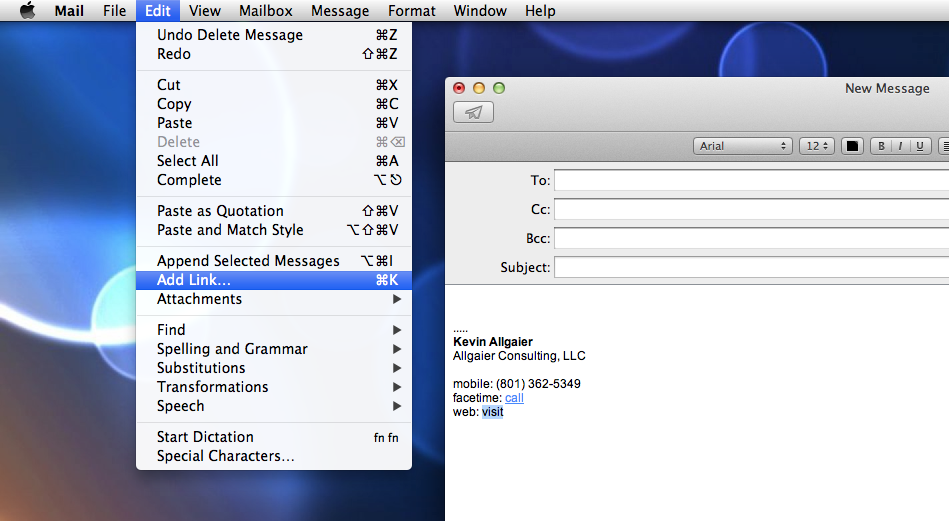Choose Paste and Match Style
This screenshot has width=949, height=521.
pos(274,230)
